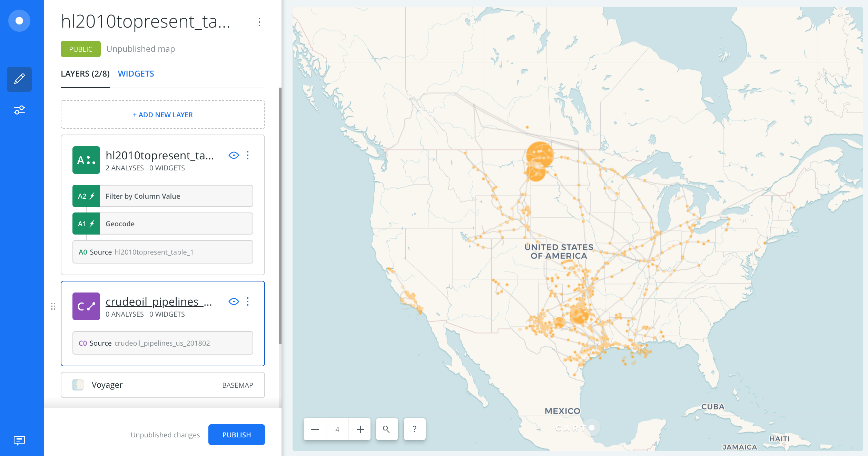Open the map help question mark
868x456 pixels.
click(414, 429)
